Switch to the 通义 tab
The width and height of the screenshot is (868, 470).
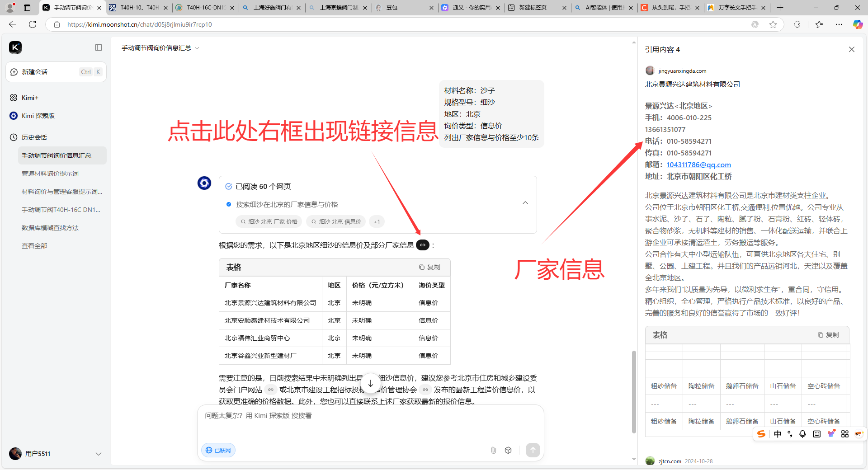pos(471,8)
